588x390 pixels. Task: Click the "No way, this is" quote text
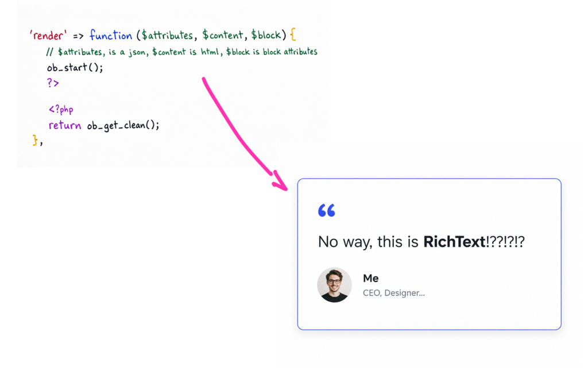coord(368,242)
